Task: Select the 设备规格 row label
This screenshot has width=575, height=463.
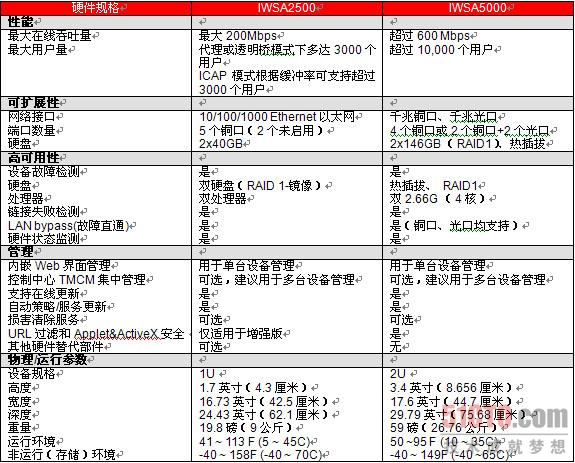Action: click(x=32, y=374)
